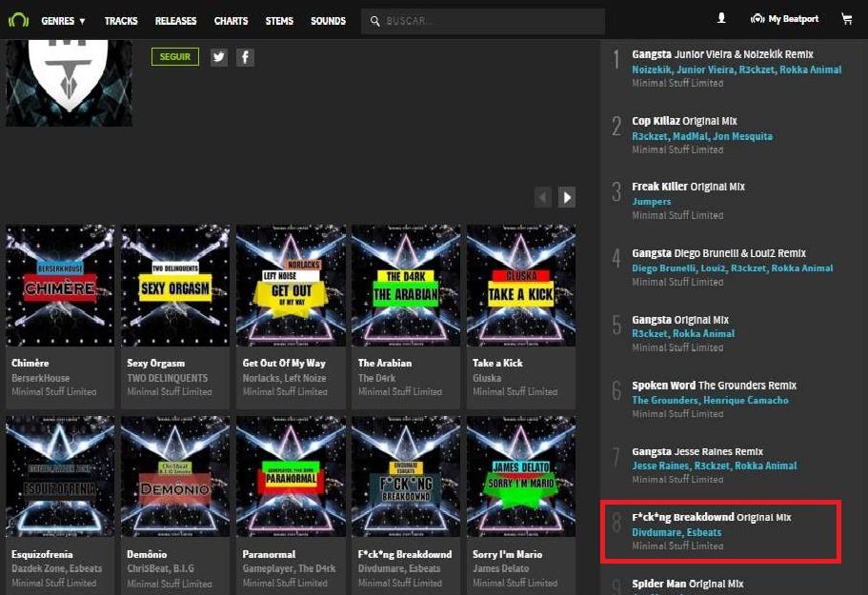The width and height of the screenshot is (868, 595).
Task: Open the Stems menu item
Action: pos(279,21)
